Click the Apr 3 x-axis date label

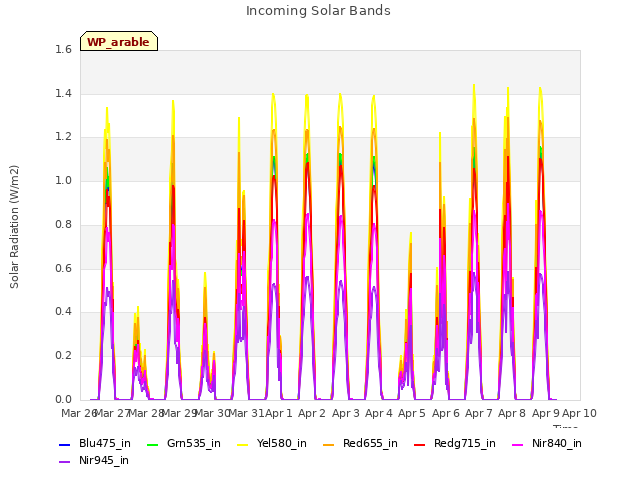tap(346, 413)
